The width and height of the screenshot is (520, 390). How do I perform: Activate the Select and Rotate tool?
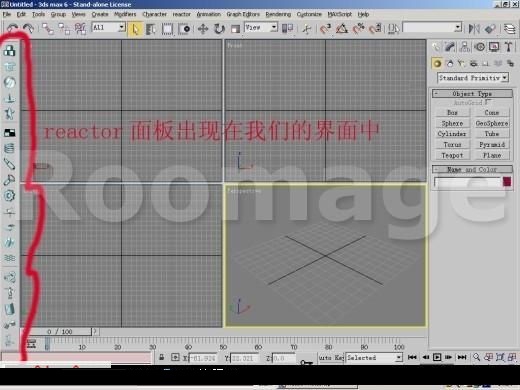coord(219,29)
